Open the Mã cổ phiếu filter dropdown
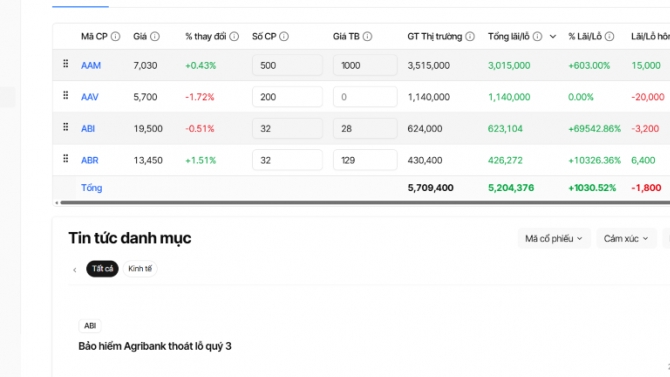The image size is (670, 377). (x=554, y=239)
